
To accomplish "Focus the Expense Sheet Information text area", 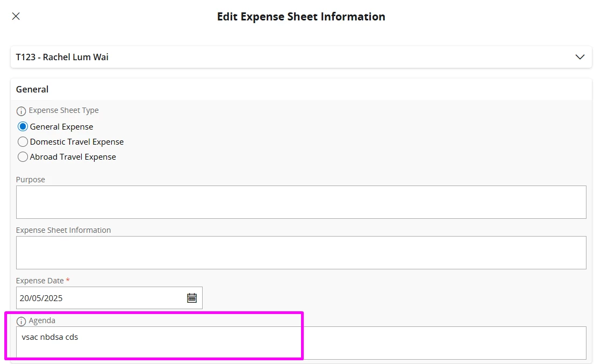I will click(301, 253).
